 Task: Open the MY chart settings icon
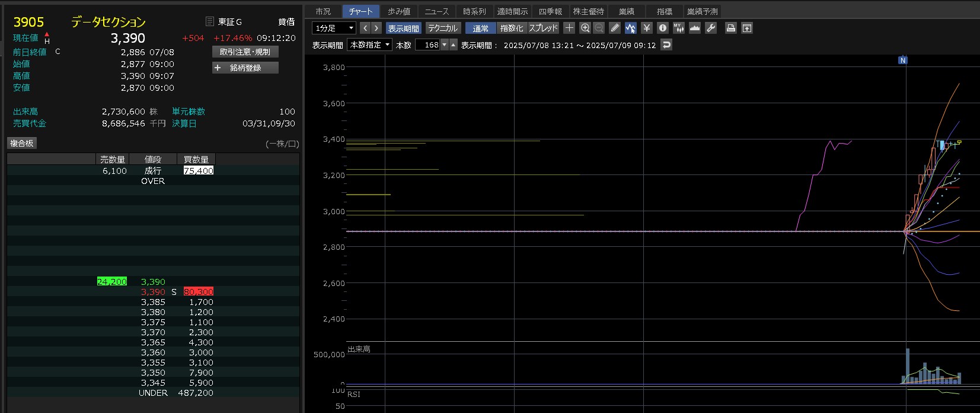coord(679,28)
